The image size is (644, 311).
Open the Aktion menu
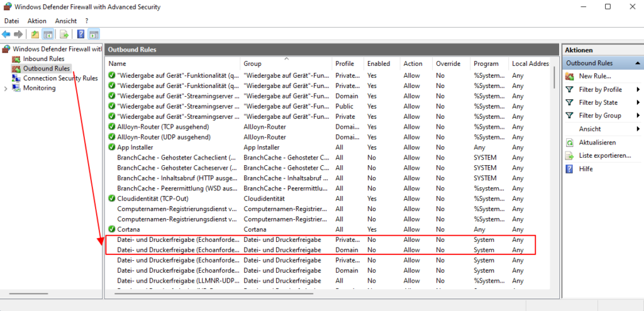pos(37,21)
